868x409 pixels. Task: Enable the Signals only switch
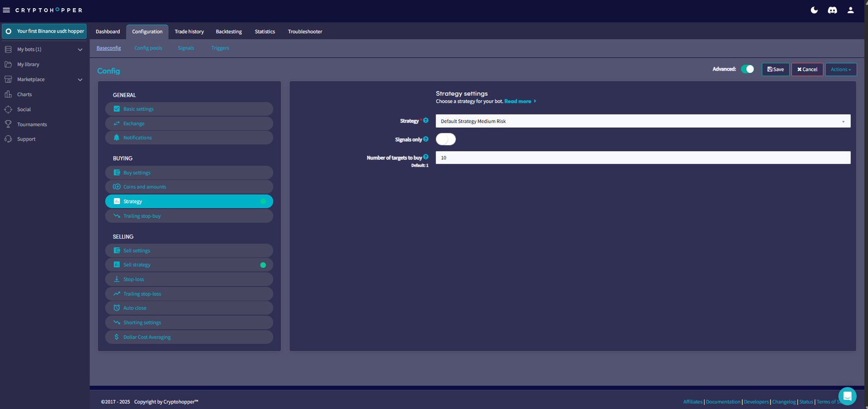tap(445, 139)
